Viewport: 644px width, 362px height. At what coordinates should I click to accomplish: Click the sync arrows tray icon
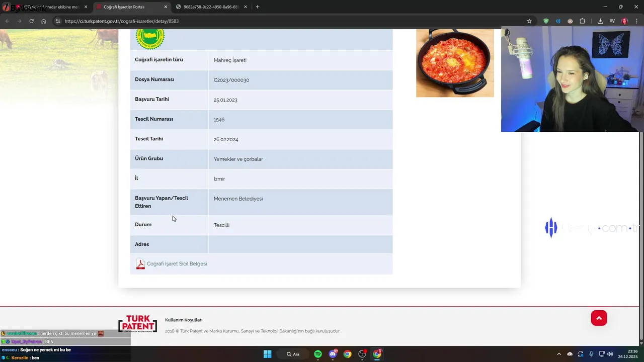581,354
